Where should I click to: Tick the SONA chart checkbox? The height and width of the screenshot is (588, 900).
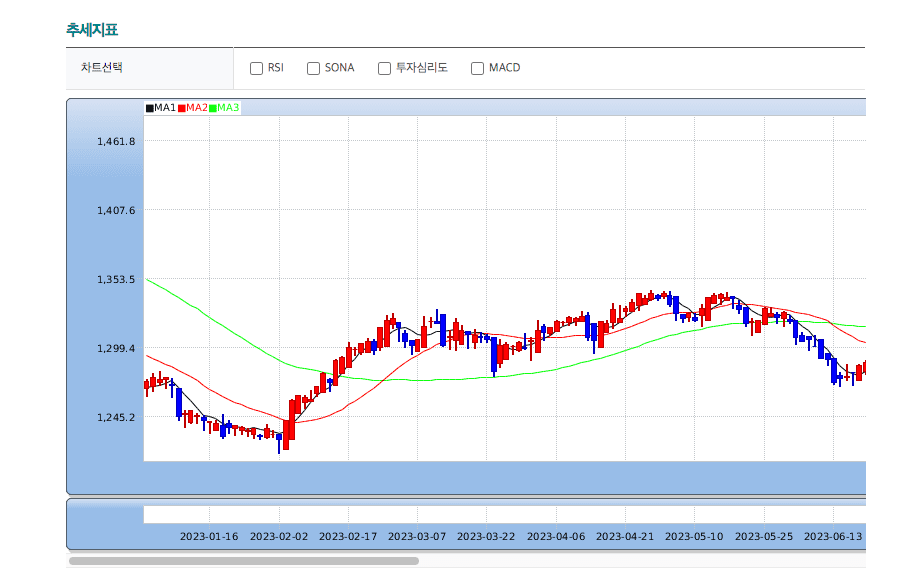click(313, 68)
